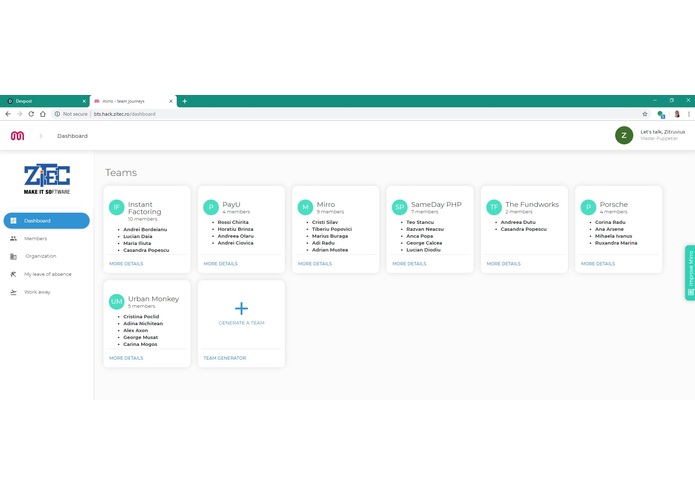Open More Details for Instant Factoring
Screen dimensions: 695x494
pos(126,264)
